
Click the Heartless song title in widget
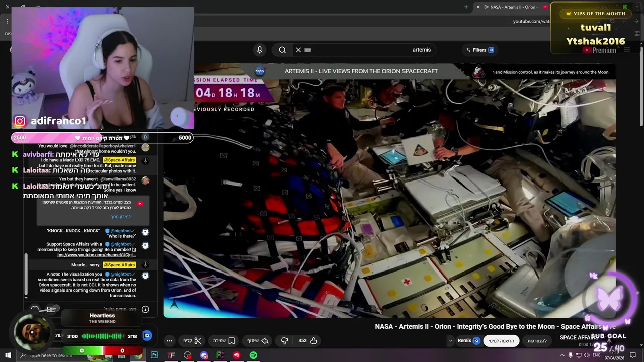pos(102,315)
